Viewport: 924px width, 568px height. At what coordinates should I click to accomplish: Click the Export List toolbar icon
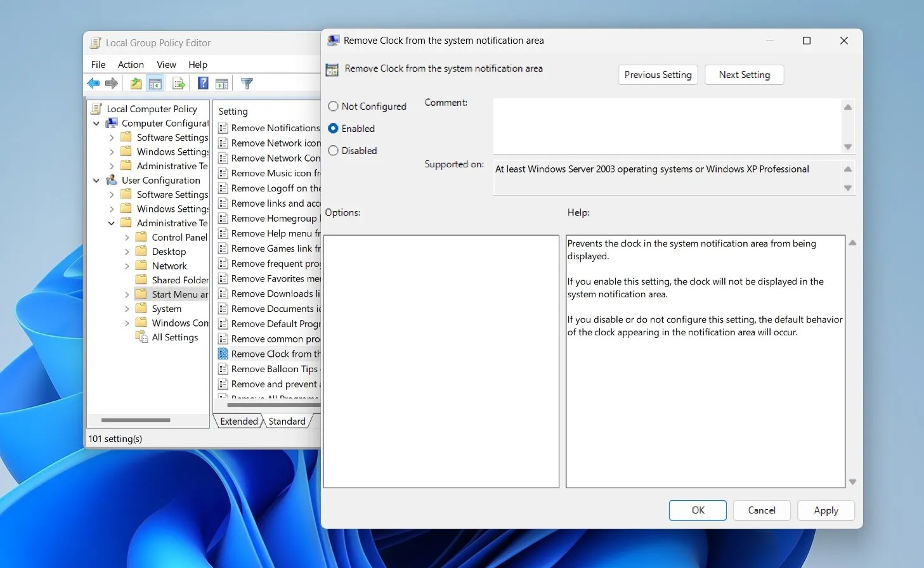tap(178, 83)
